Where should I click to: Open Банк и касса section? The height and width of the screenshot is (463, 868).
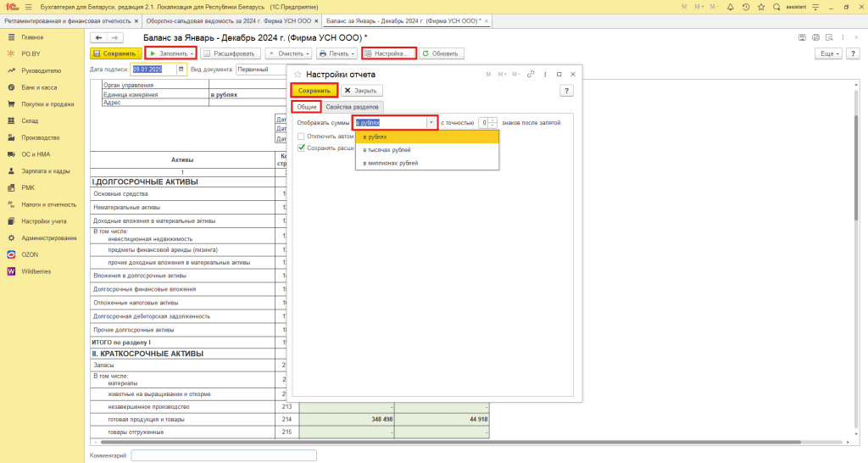39,87
